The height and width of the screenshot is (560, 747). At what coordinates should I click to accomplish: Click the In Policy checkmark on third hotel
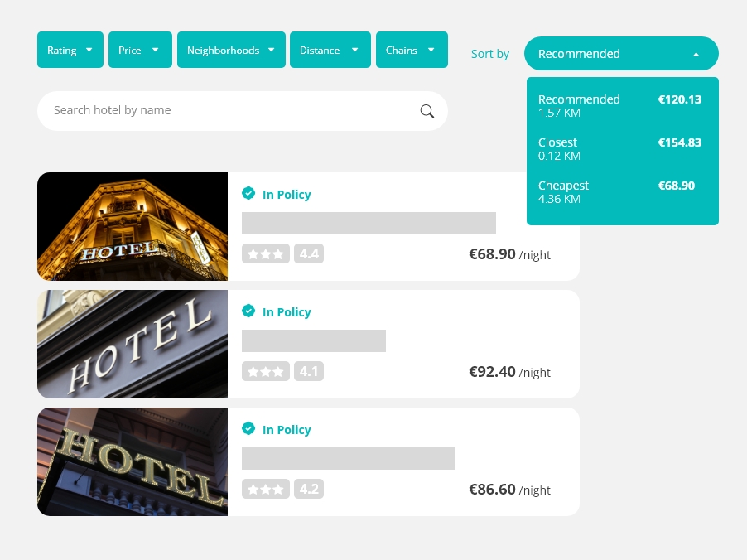point(248,428)
